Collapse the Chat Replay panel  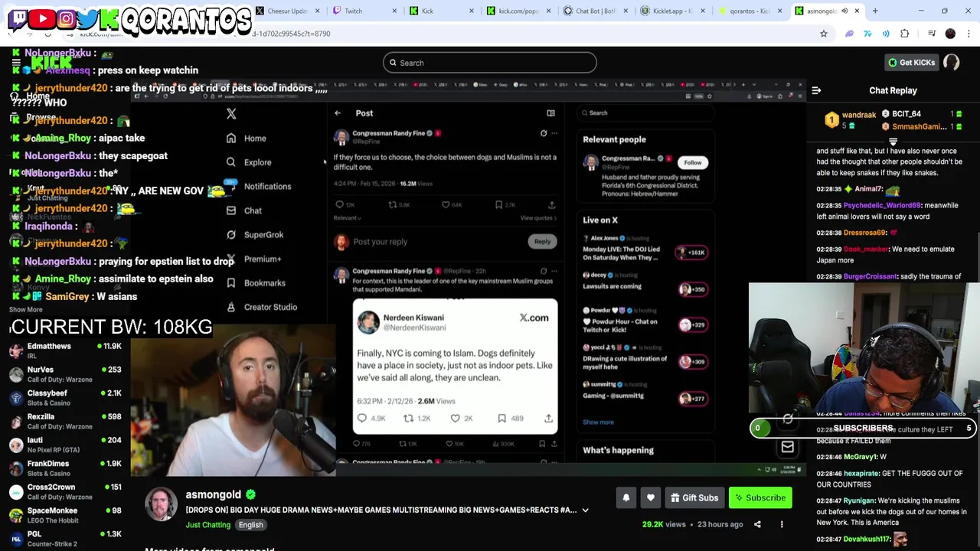816,90
